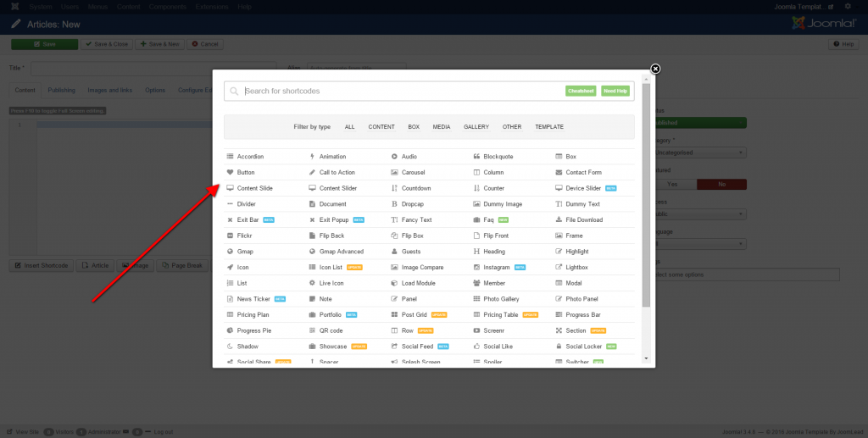Choose the Animation shortcode
Screen dimensions: 868x438
click(x=327, y=157)
